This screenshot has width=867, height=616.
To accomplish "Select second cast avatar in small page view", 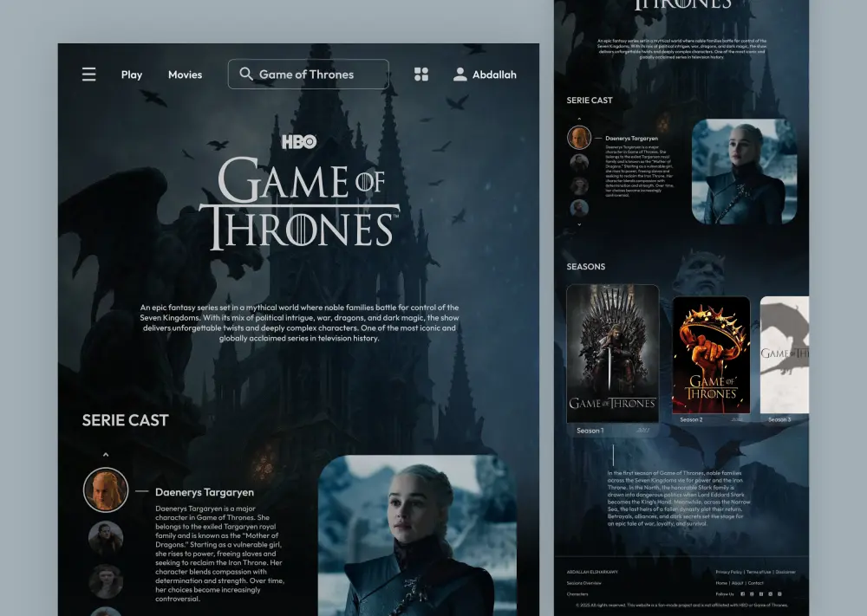I will pyautogui.click(x=579, y=164).
